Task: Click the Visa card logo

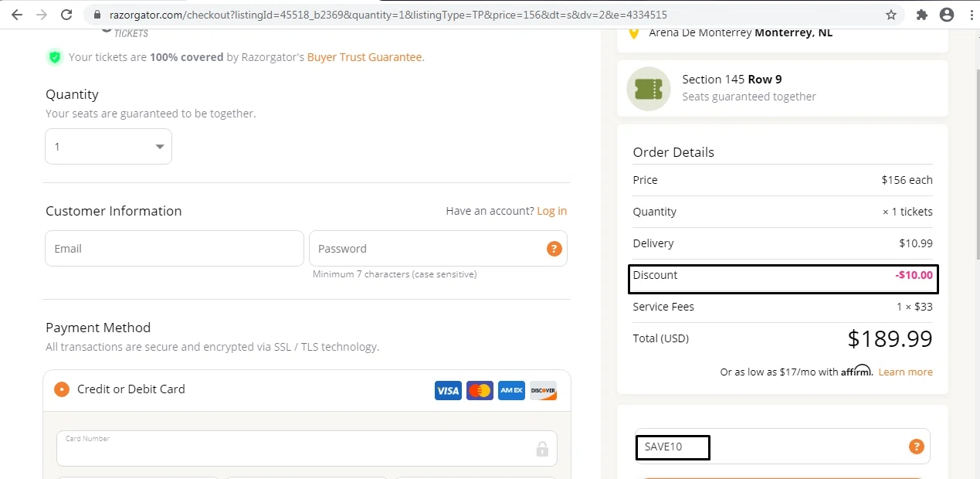Action: click(447, 390)
